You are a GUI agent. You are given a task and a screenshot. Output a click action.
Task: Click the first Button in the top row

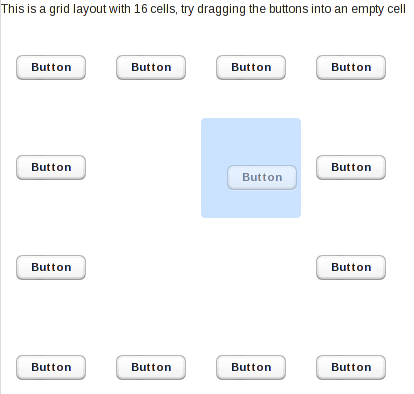point(51,67)
